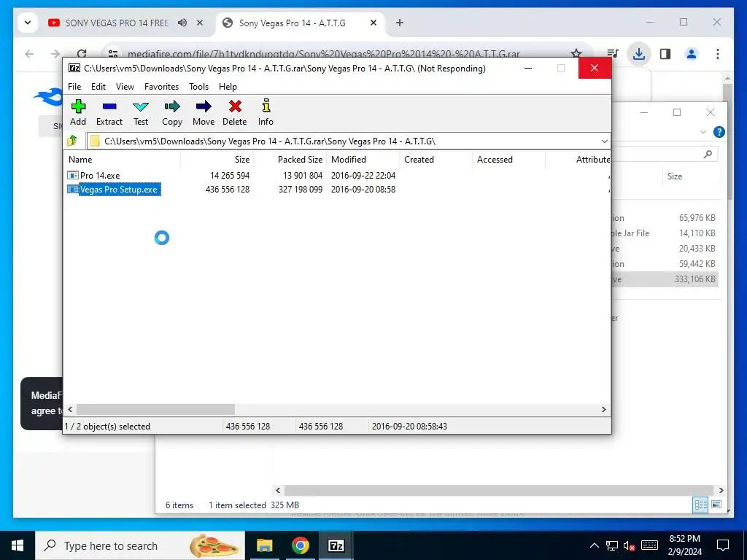Sort files by Accessed column
The width and height of the screenshot is (747, 560).
(x=508, y=160)
